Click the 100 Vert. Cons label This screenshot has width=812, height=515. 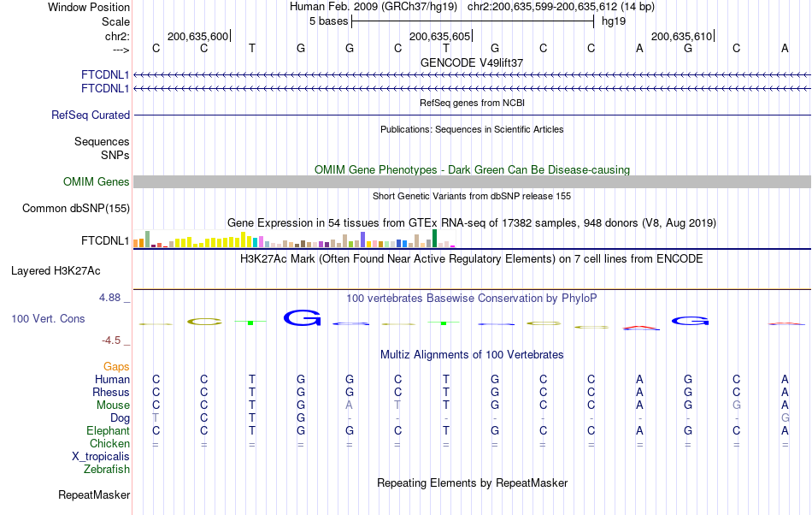coord(48,318)
